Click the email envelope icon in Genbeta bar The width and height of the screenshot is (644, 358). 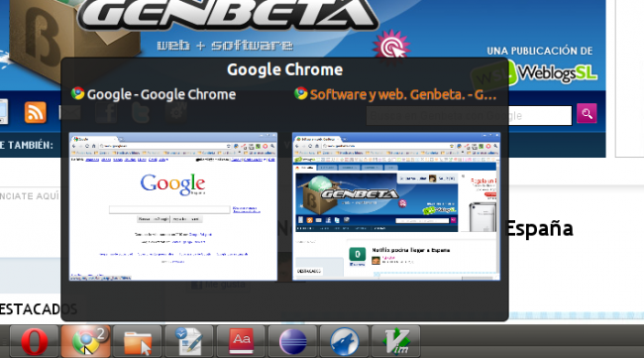pyautogui.click(x=69, y=112)
